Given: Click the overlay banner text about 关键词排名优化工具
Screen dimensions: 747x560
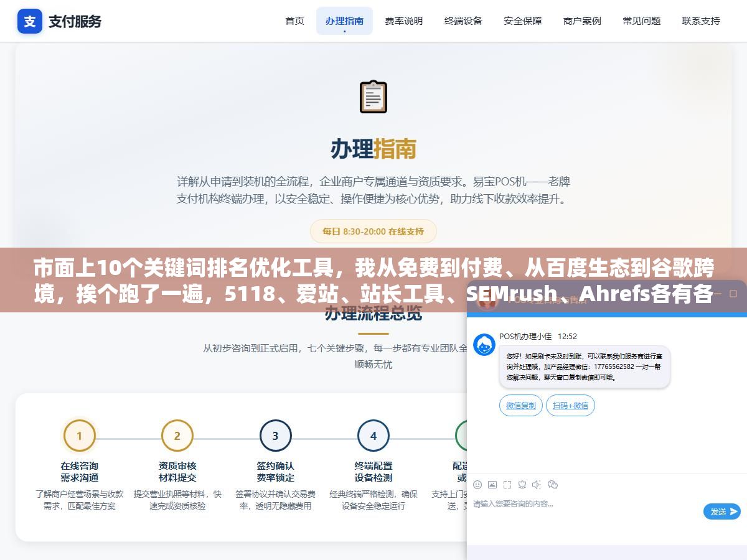Looking at the screenshot, I should tap(374, 281).
